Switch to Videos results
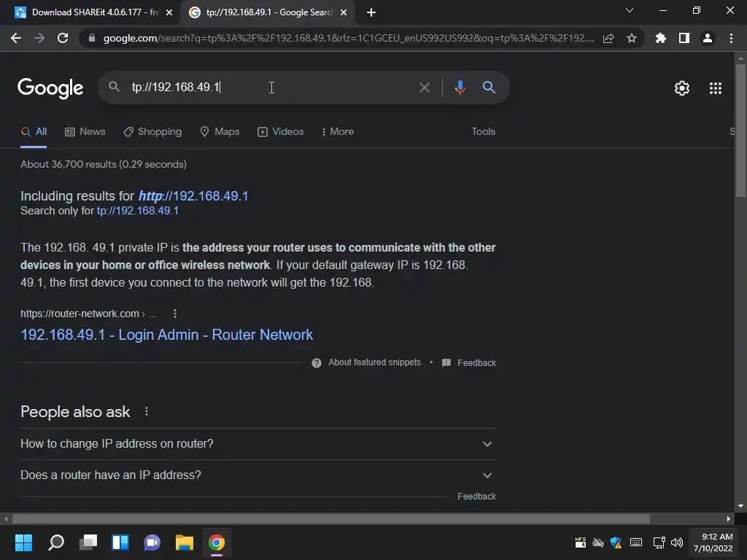 coord(281,131)
